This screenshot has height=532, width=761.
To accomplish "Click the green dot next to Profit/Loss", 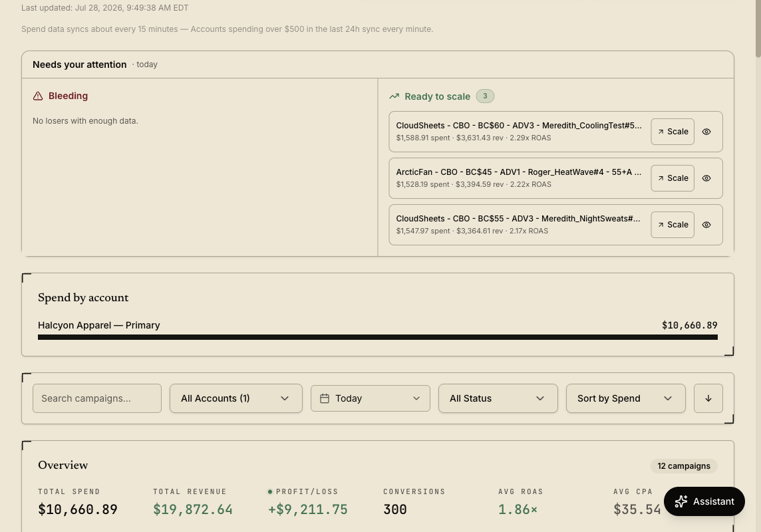I will click(x=270, y=491).
